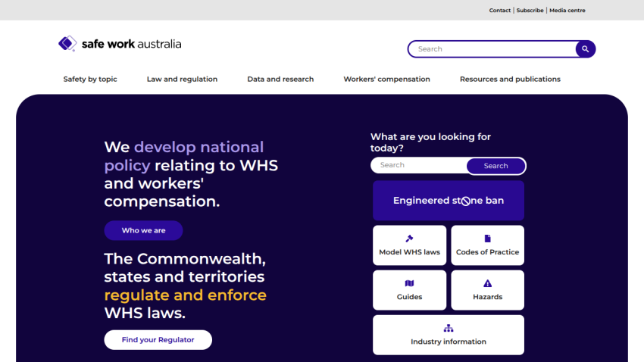
Task: Click the magnifier search icon in header
Action: click(x=585, y=48)
